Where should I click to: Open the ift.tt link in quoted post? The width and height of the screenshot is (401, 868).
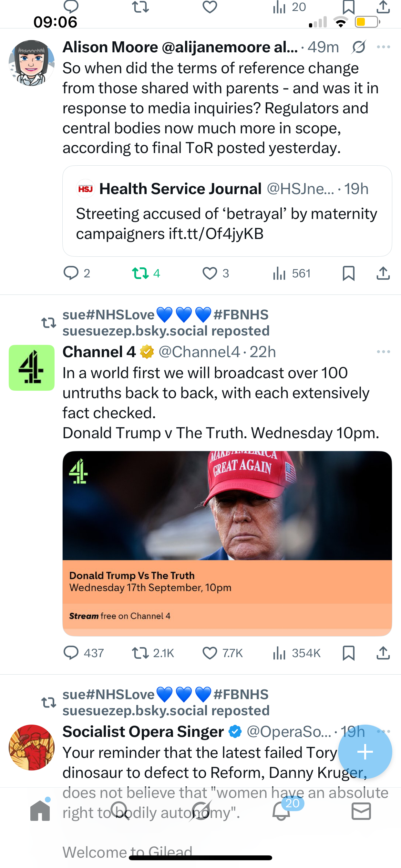point(216,234)
